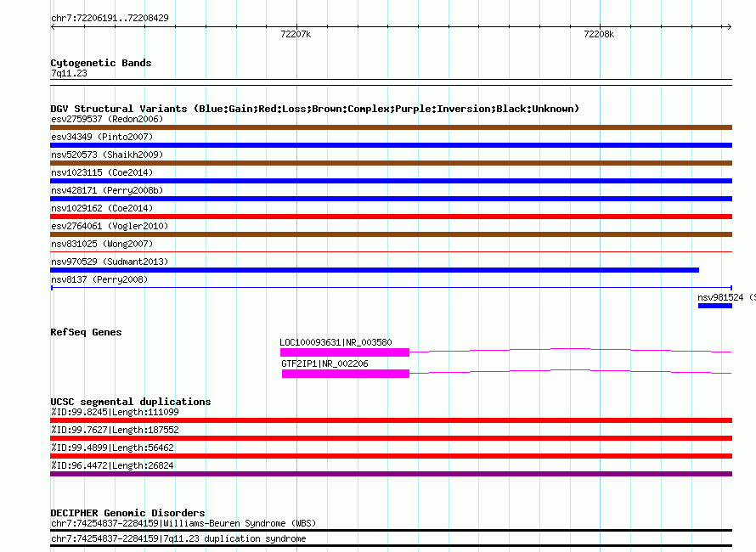Click the GTF2IP1|NR_002206 gene label

tap(324, 363)
